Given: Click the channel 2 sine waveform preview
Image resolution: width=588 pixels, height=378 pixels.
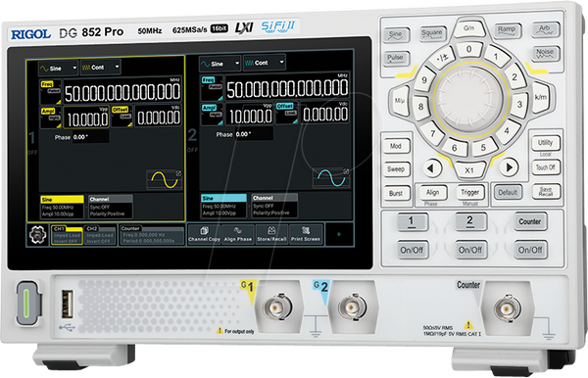Looking at the screenshot, I should pyautogui.click(x=331, y=177).
